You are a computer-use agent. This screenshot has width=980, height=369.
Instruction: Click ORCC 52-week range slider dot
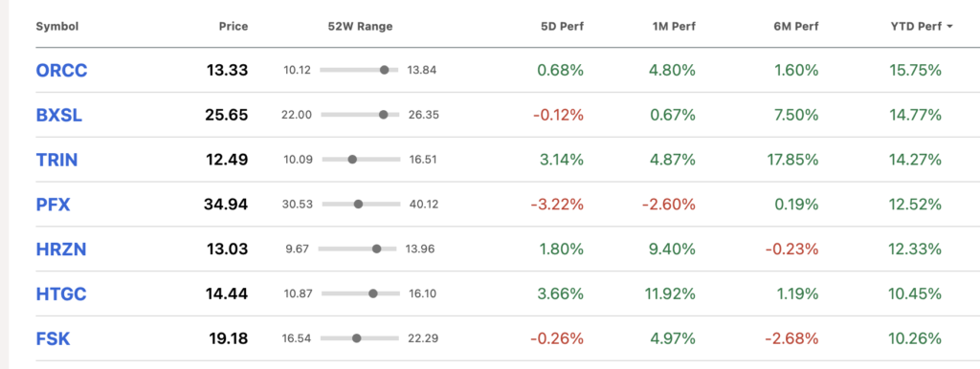tap(385, 70)
